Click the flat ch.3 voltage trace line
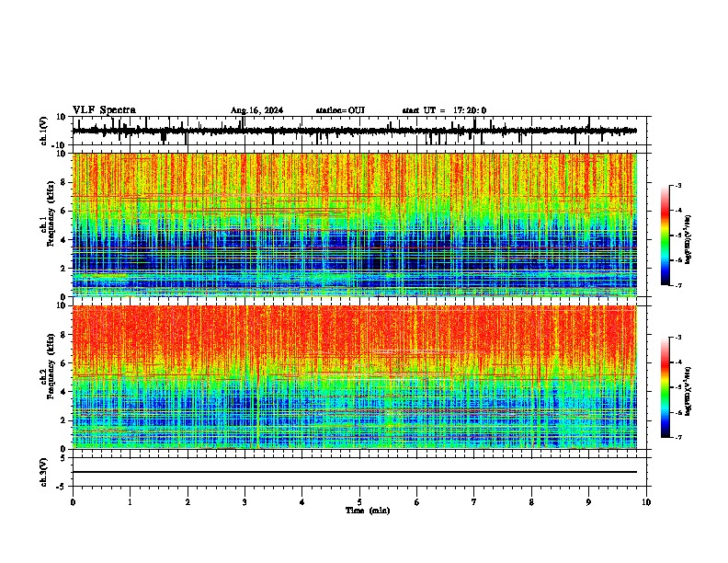The height and width of the screenshot is (563, 728). click(x=355, y=472)
